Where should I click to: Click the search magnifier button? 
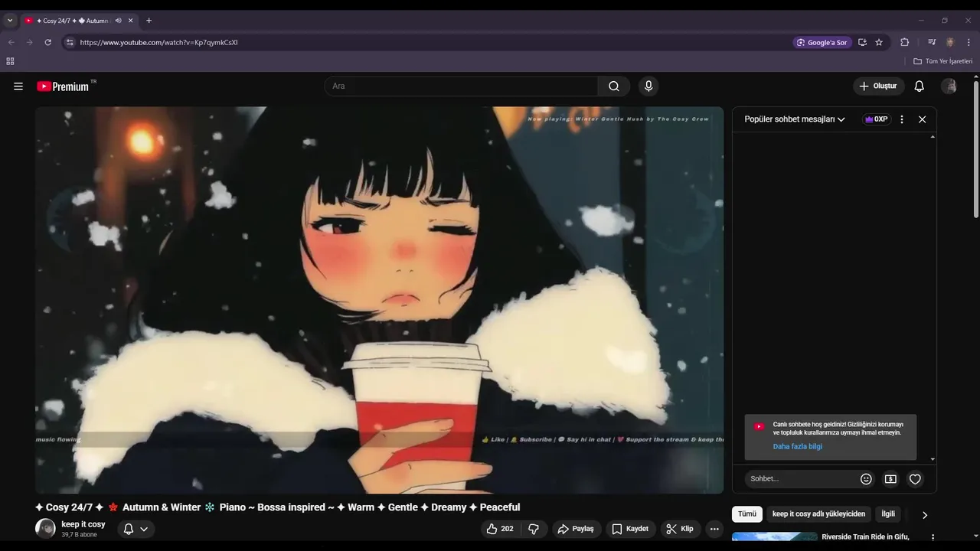[x=614, y=86]
